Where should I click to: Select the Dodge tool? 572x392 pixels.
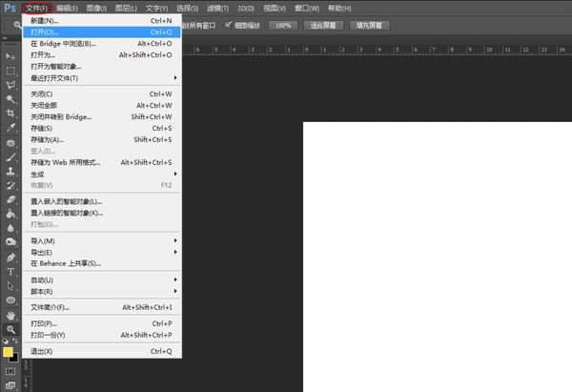[10, 242]
